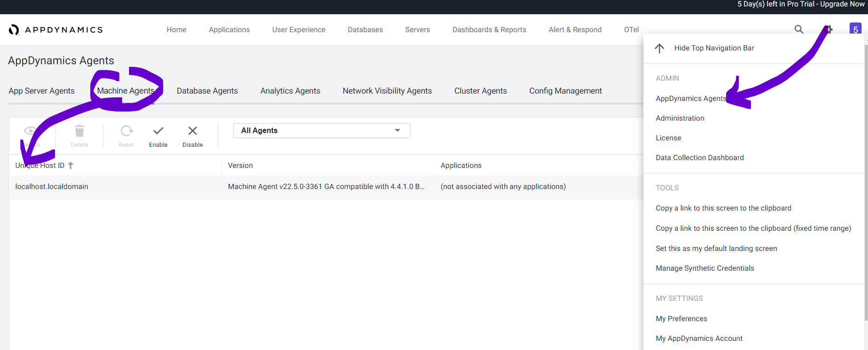Image resolution: width=868 pixels, height=350 pixels.
Task: Click the Upgrade Now trial banner
Action: coord(800,5)
